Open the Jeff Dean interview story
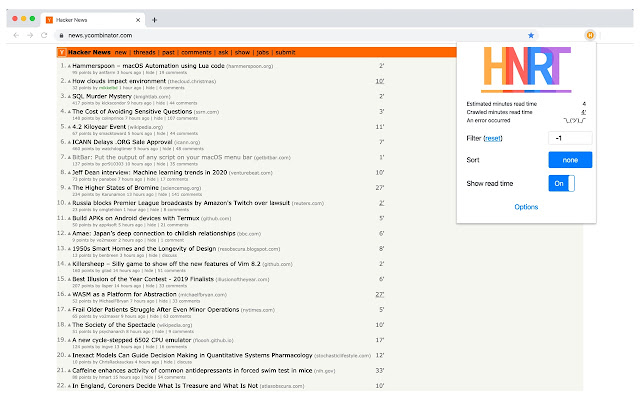The image size is (640, 400). (x=150, y=173)
